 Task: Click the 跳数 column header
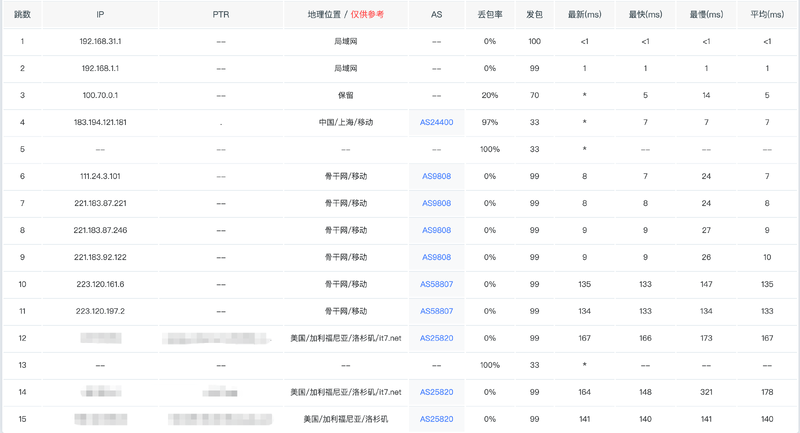tap(22, 15)
